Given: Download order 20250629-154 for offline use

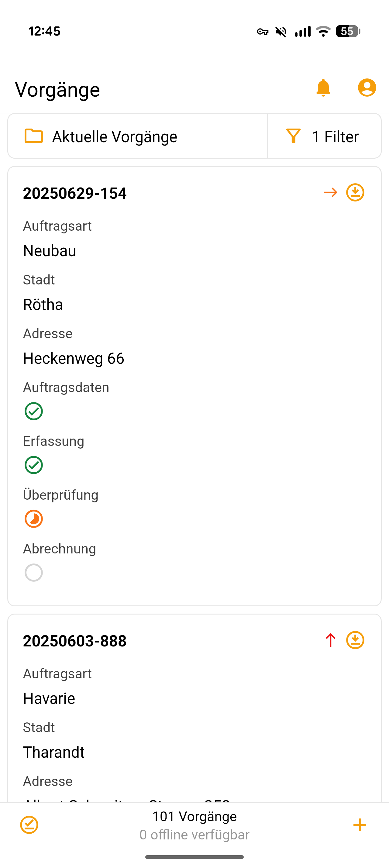Looking at the screenshot, I should [x=355, y=193].
